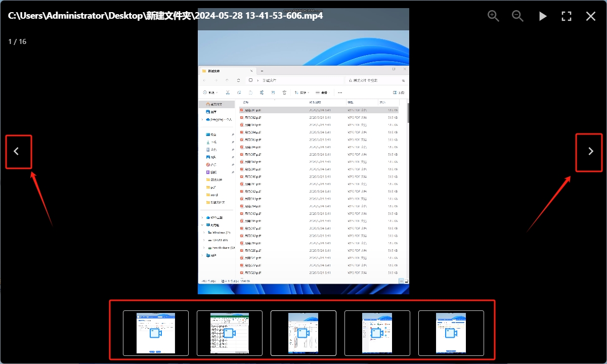
Task: Click the large video preview of file explorer
Action: tap(303, 151)
